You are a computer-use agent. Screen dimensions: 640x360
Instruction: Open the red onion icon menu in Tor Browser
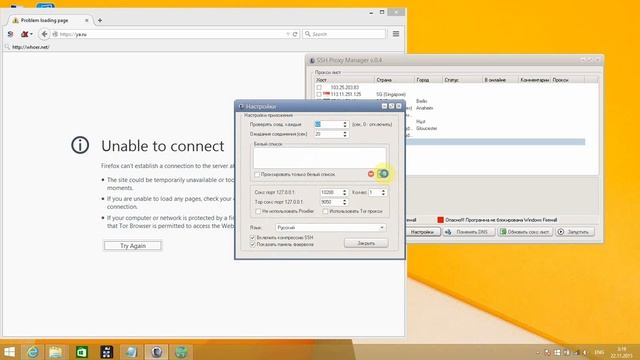tap(27, 34)
